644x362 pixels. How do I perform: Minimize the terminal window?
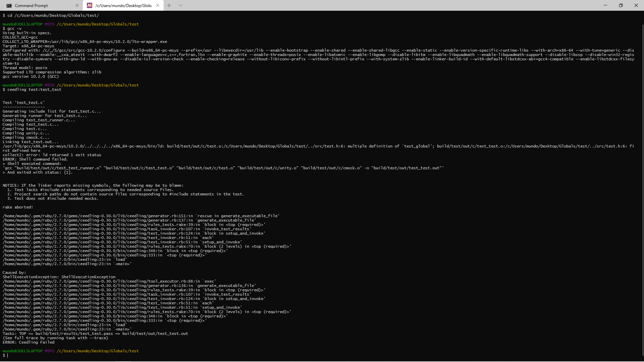(x=605, y=5)
